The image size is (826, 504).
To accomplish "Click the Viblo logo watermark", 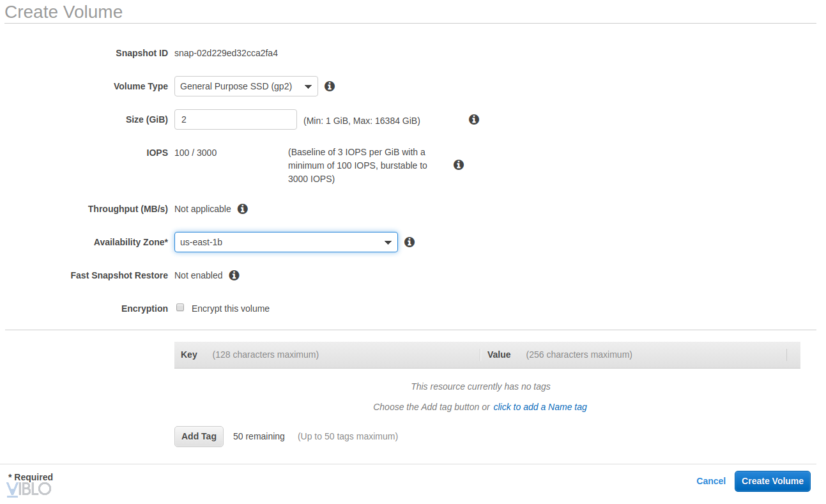I will [x=29, y=489].
